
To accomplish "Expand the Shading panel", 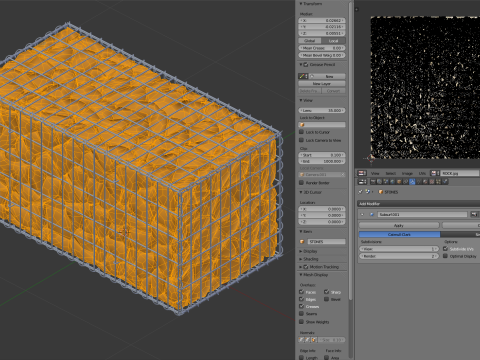I will (x=301, y=259).
